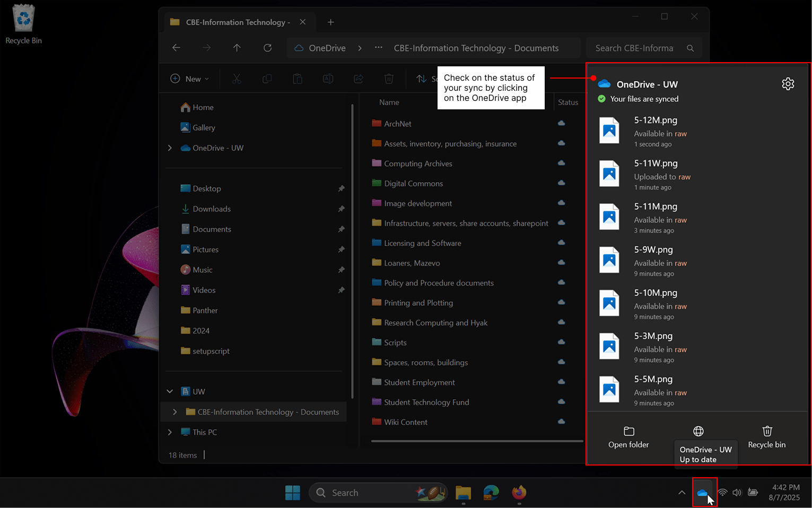This screenshot has width=812, height=508.
Task: Open Firefox from the taskbar
Action: click(519, 493)
